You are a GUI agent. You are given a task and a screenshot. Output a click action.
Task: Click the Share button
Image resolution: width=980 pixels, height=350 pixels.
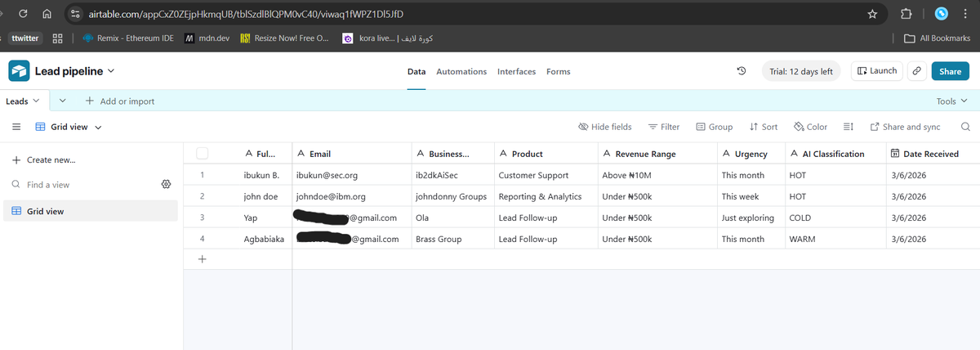coord(950,71)
